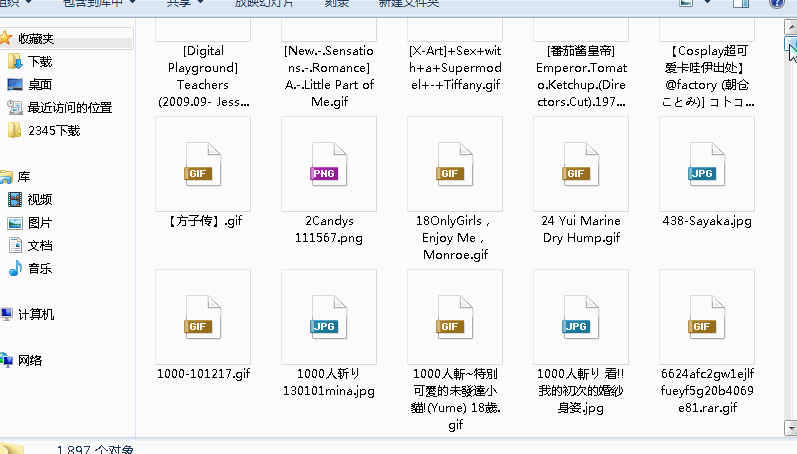Select the 视频 library
The width and height of the screenshot is (797, 454).
click(40, 199)
